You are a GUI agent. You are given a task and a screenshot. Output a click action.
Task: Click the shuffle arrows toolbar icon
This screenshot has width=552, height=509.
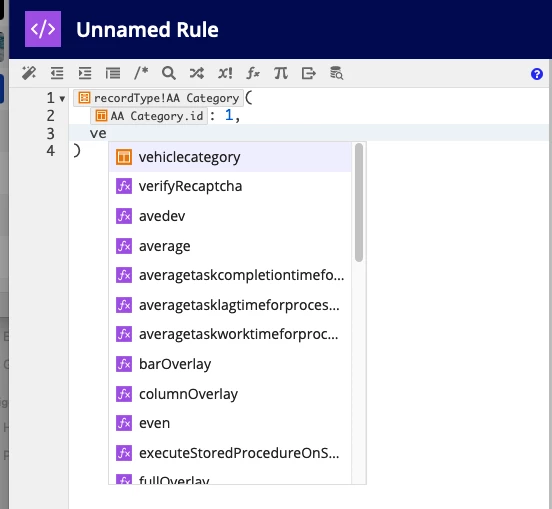click(x=197, y=73)
